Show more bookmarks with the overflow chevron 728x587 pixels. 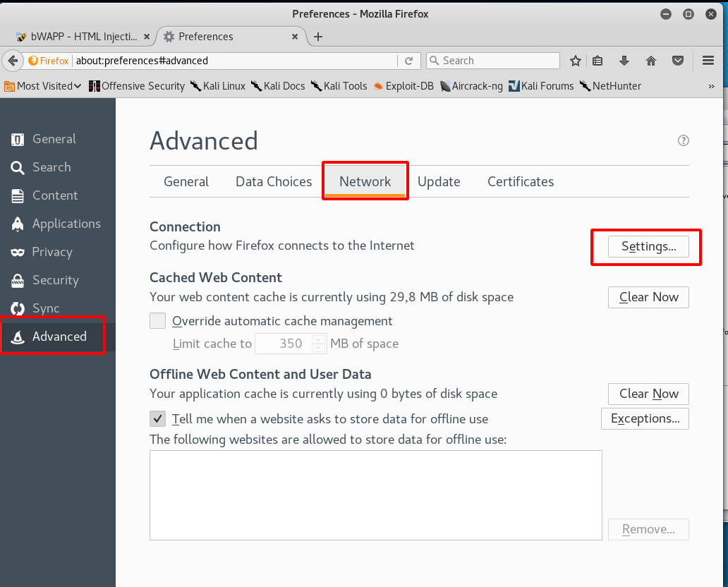point(711,86)
